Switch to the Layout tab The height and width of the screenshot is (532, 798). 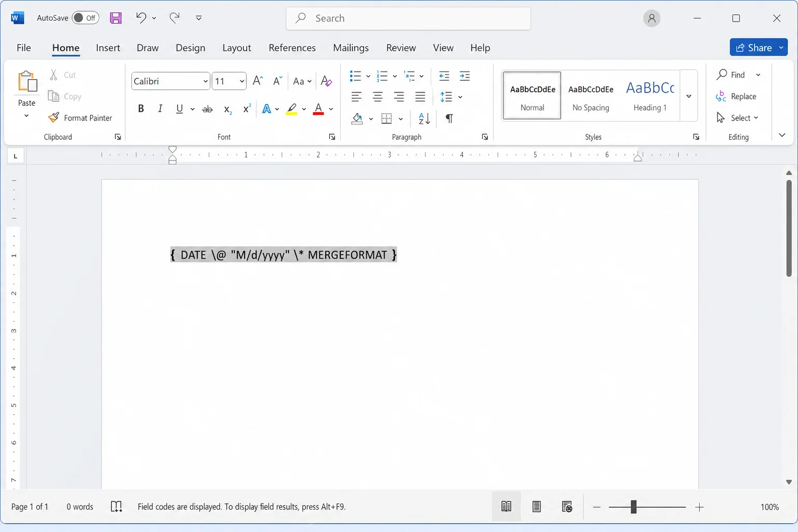(237, 48)
